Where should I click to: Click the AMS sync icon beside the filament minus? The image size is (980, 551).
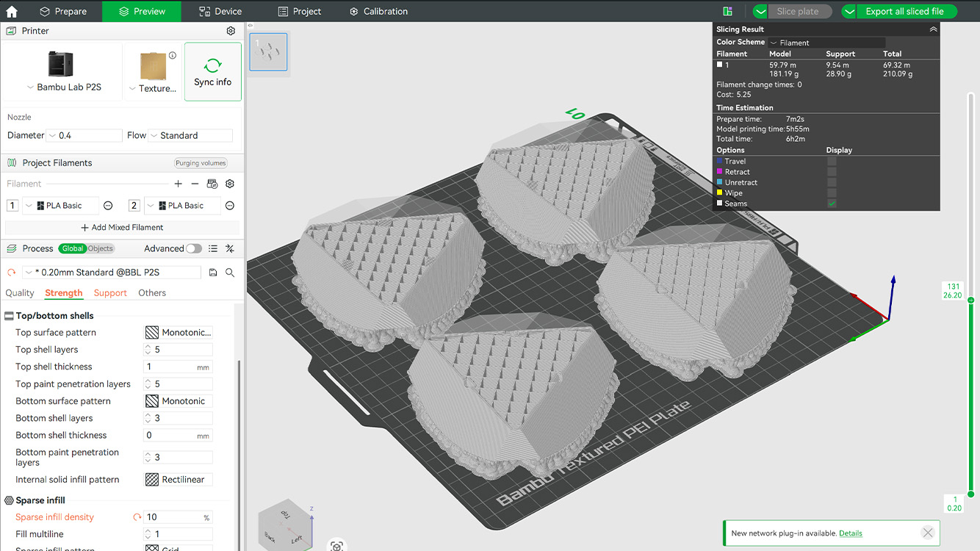[x=212, y=184]
